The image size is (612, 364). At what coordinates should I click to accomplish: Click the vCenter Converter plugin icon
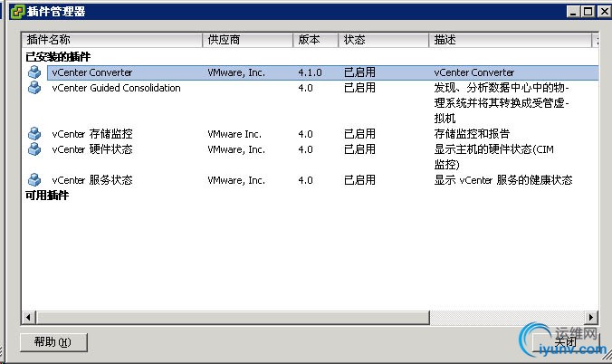tap(34, 72)
